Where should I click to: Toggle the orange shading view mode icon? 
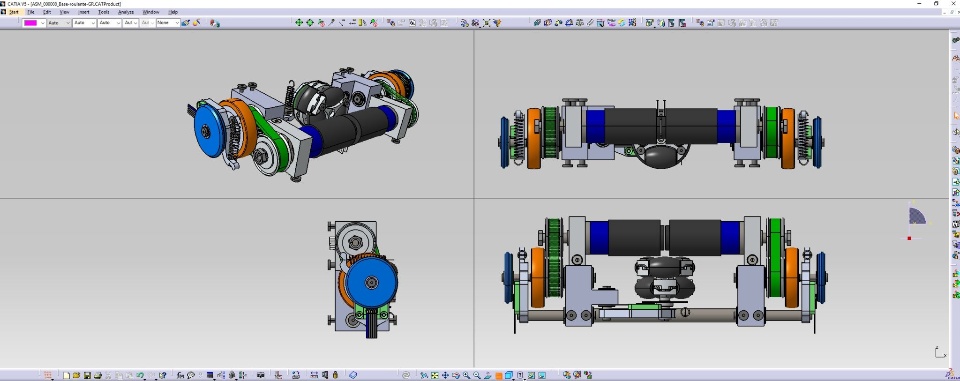click(x=499, y=375)
